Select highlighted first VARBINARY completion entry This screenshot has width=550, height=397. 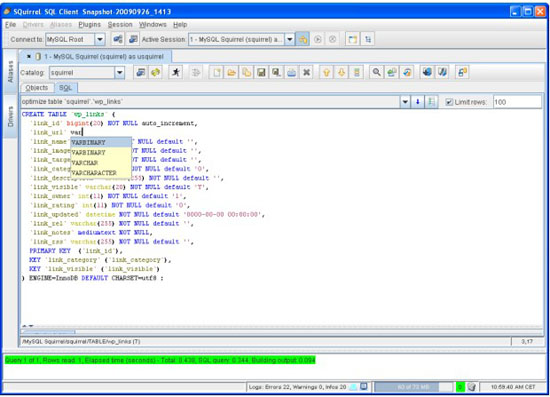coord(101,142)
